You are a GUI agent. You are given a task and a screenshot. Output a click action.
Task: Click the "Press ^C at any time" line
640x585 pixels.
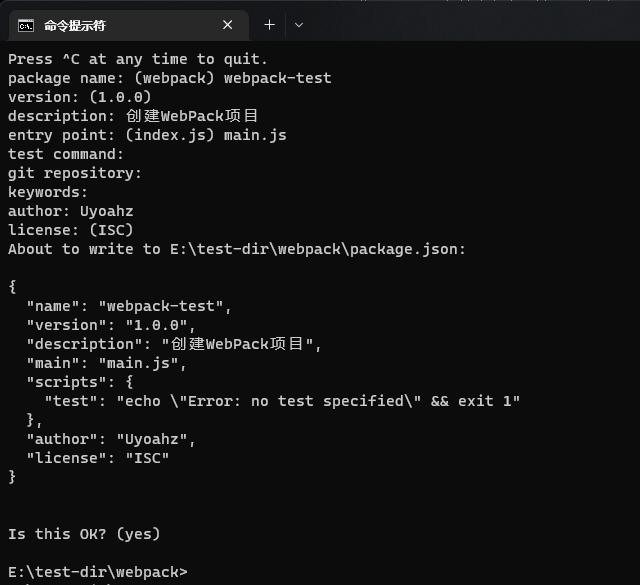tap(138, 60)
